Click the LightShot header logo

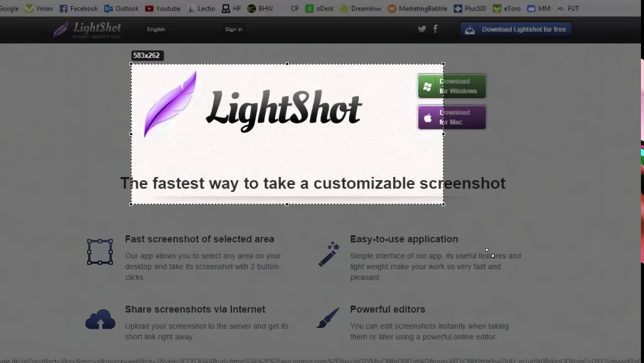(x=87, y=29)
